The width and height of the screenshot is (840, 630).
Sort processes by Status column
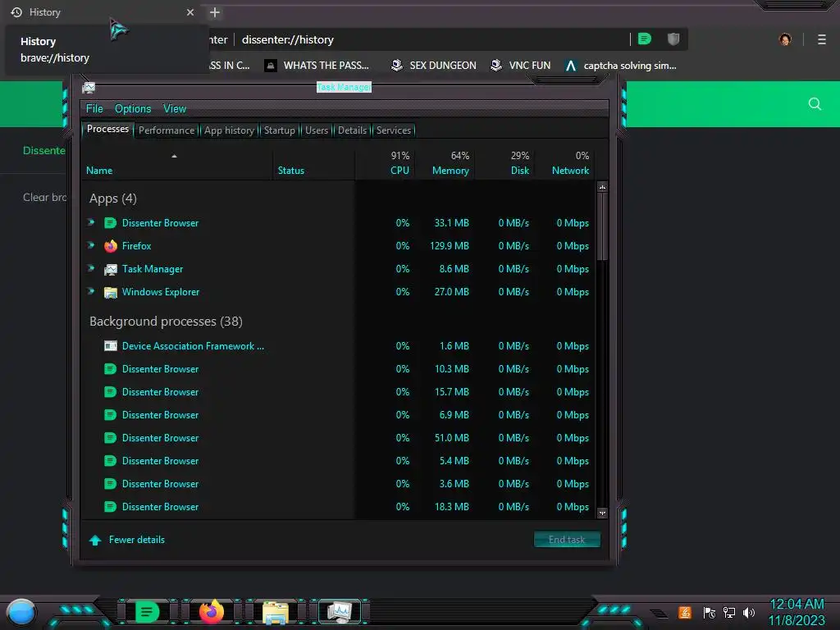pos(314,163)
